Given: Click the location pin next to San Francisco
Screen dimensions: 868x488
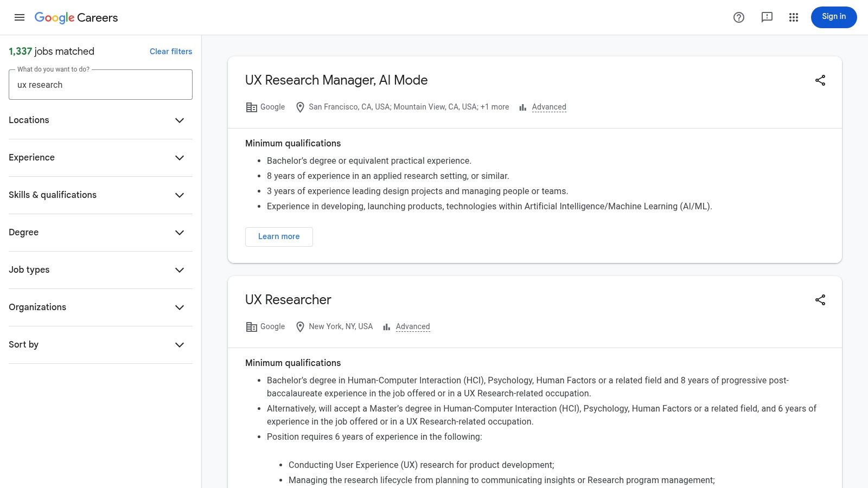Looking at the screenshot, I should tap(300, 107).
